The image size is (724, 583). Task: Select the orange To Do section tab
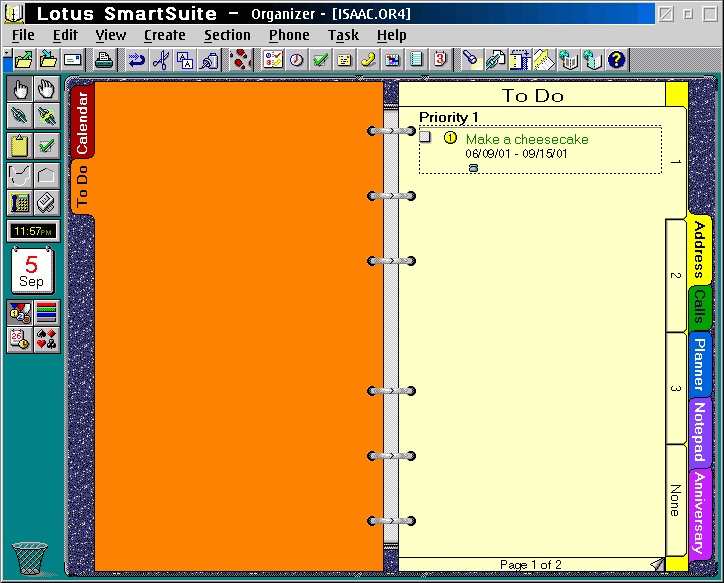click(82, 186)
